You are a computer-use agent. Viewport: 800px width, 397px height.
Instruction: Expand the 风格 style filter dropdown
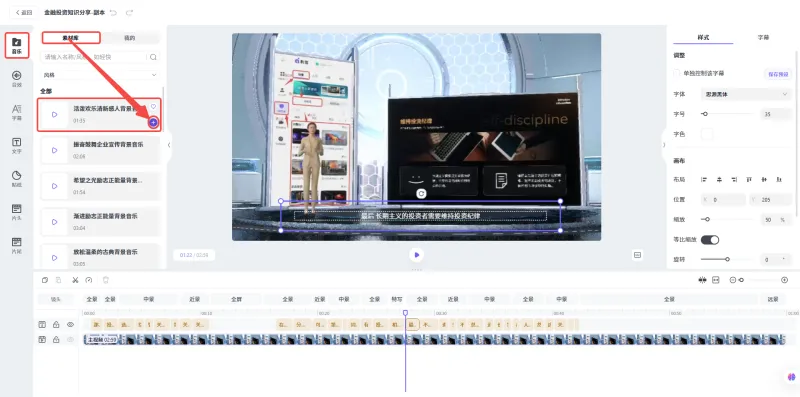click(100, 75)
